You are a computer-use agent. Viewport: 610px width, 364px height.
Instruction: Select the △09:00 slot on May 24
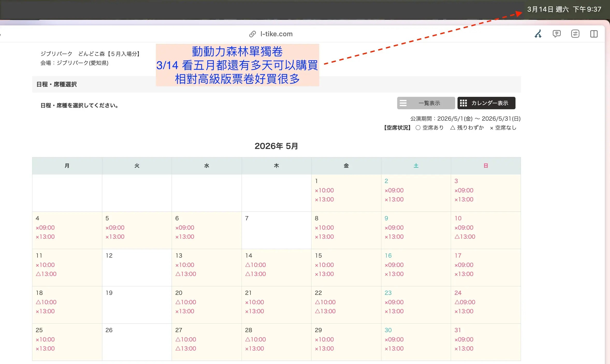tap(464, 302)
